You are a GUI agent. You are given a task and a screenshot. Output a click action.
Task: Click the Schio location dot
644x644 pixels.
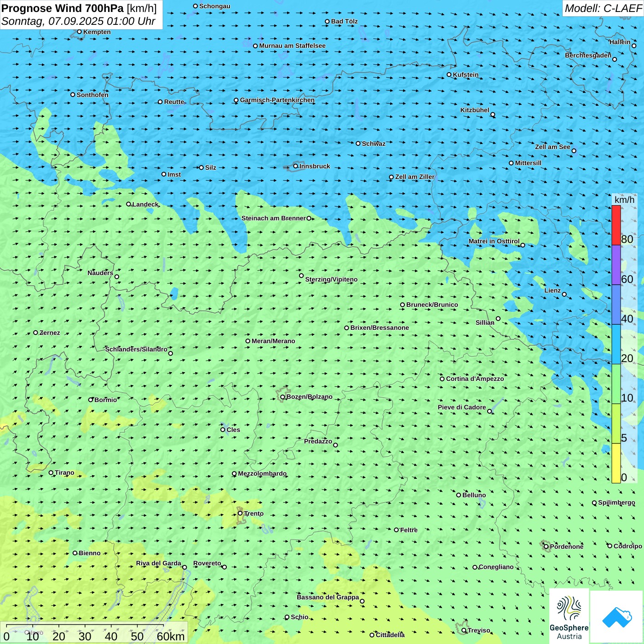click(287, 617)
